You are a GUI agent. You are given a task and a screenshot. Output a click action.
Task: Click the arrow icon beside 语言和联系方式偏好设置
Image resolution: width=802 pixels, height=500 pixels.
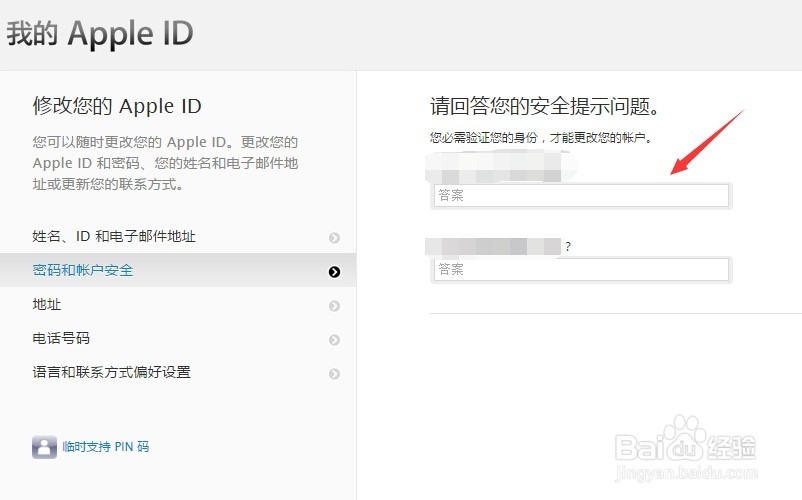pyautogui.click(x=335, y=374)
